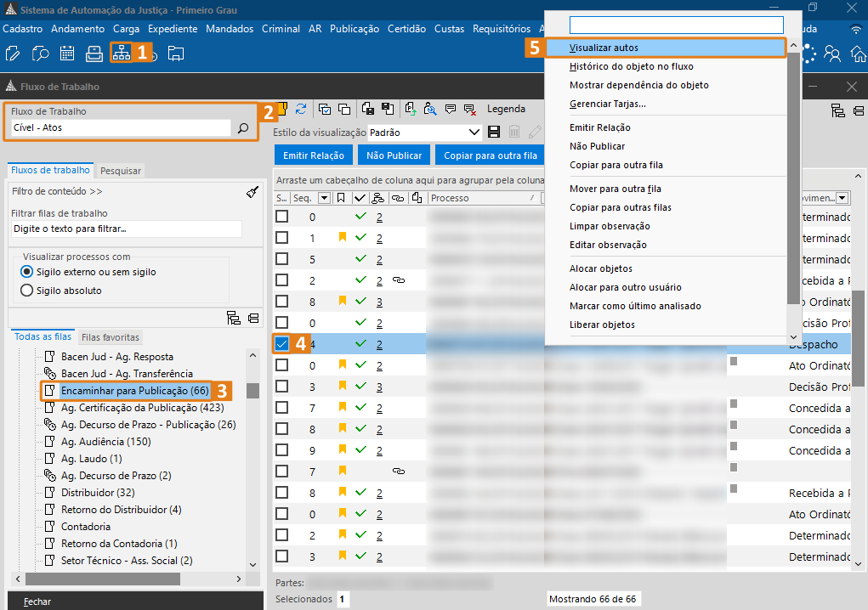Screen dimensions: 868x610
Task: Click the refresh arrows icon in the queue toolbar
Action: 301,109
